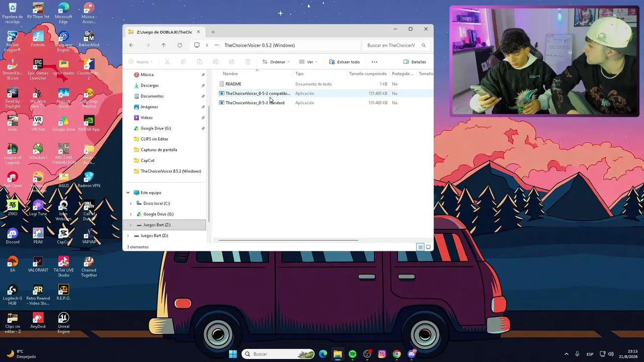644x362 pixels.
Task: Close the Z:\Juego de DOBLAJE tab
Action: point(198,32)
